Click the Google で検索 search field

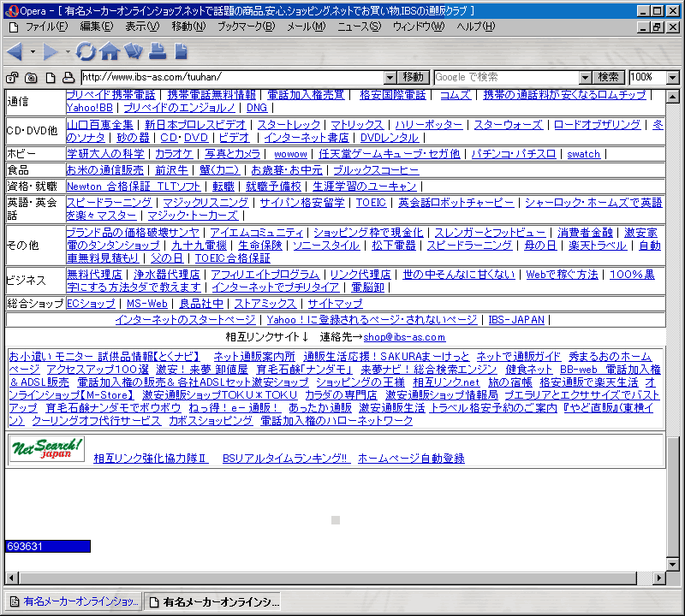507,78
